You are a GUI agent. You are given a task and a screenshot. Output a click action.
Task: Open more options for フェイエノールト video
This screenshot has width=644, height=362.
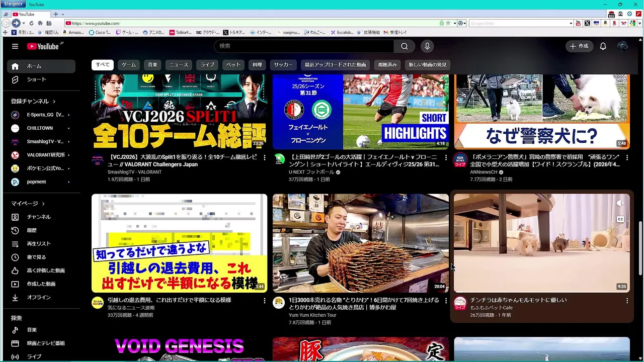[x=445, y=158]
